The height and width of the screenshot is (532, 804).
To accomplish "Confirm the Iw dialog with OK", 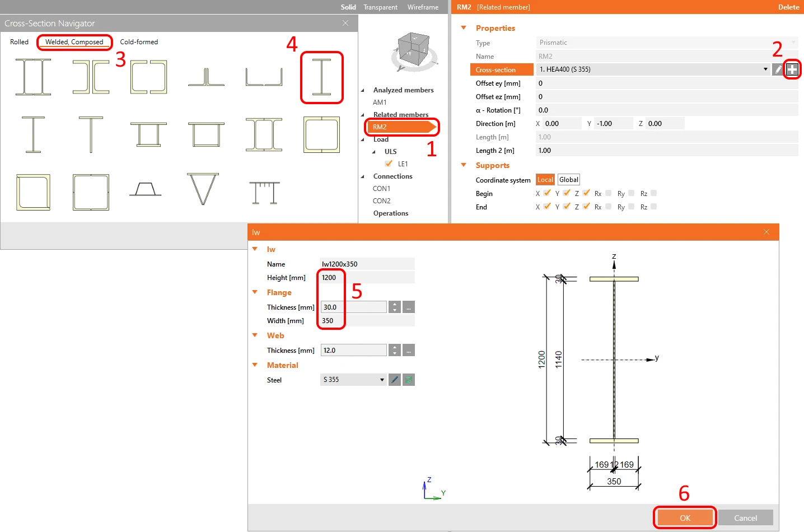I will [685, 518].
